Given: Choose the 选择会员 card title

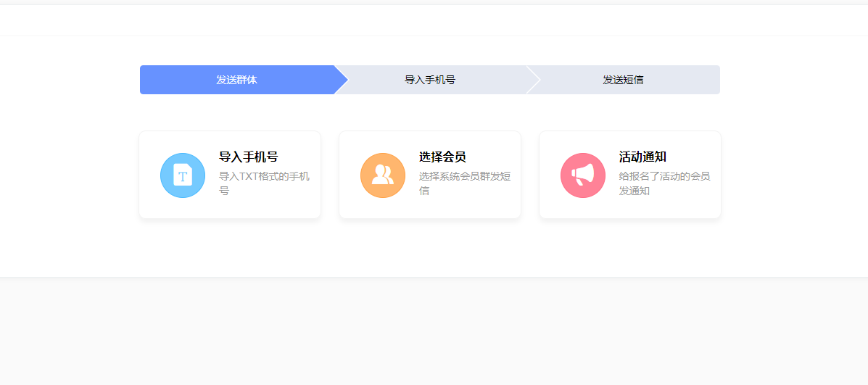Looking at the screenshot, I should click(442, 157).
